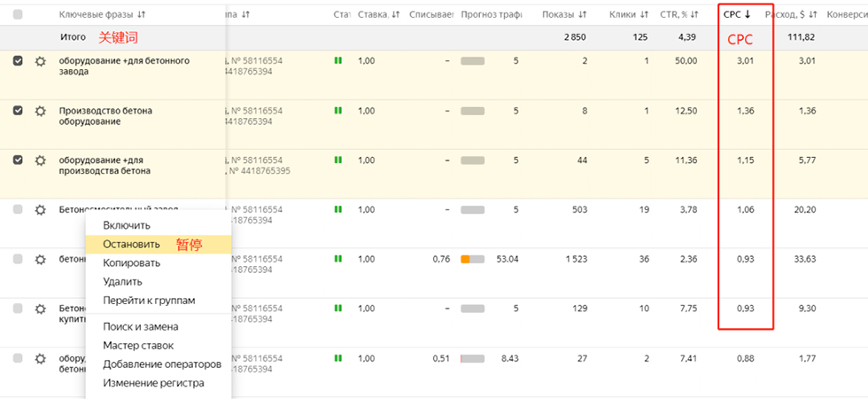
Task: Click gear icon of row with 129 impressions
Action: (40, 309)
